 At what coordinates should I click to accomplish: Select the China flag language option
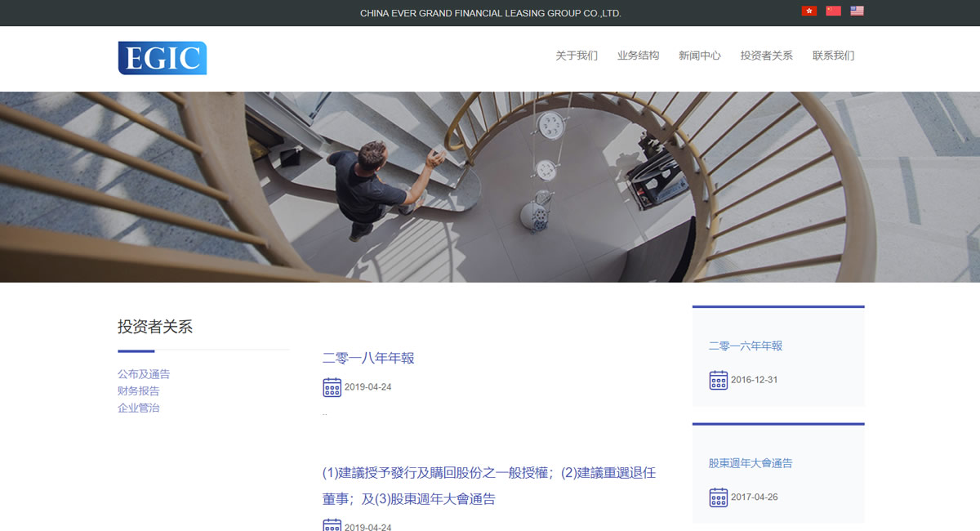click(x=833, y=11)
